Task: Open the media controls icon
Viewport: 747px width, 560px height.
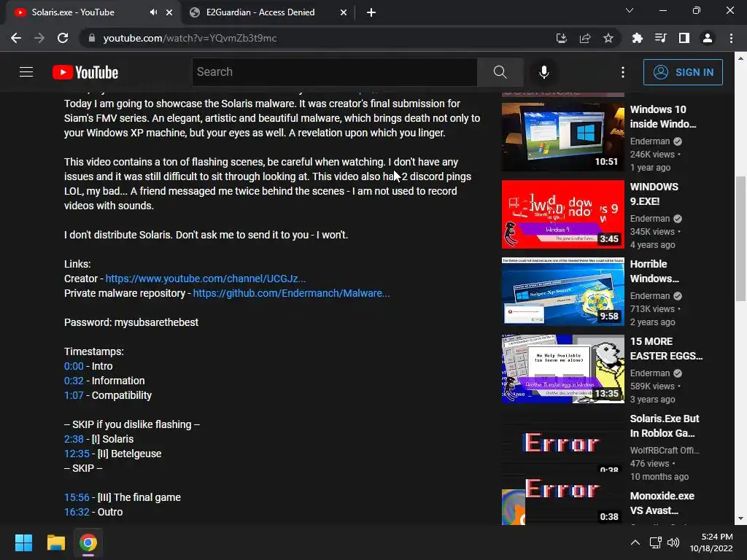Action: coord(661,38)
